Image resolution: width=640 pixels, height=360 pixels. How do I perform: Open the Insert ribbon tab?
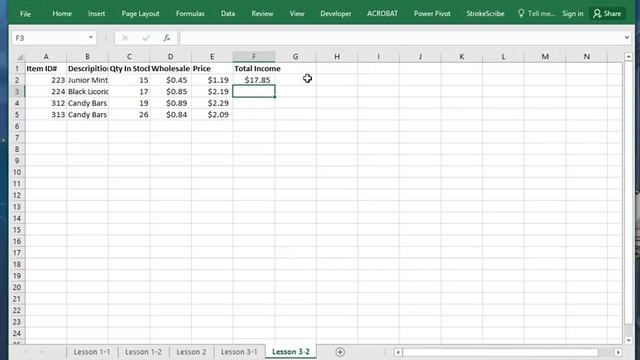[96, 13]
